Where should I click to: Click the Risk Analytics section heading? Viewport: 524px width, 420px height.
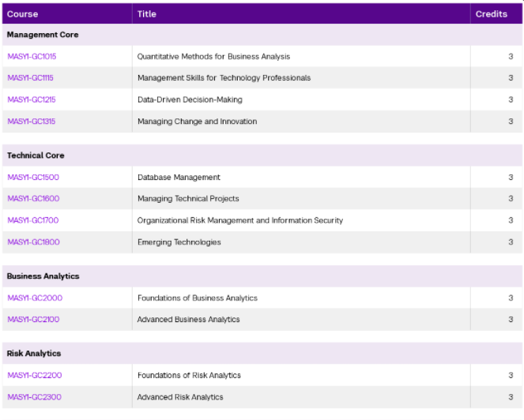(34, 354)
